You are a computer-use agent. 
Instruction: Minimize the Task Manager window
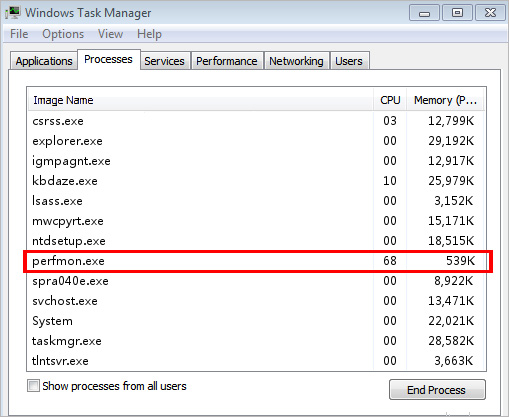(x=424, y=13)
